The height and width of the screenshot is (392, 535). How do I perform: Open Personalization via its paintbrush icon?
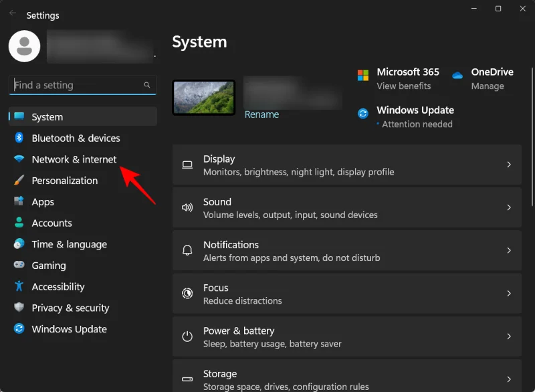[x=17, y=181]
